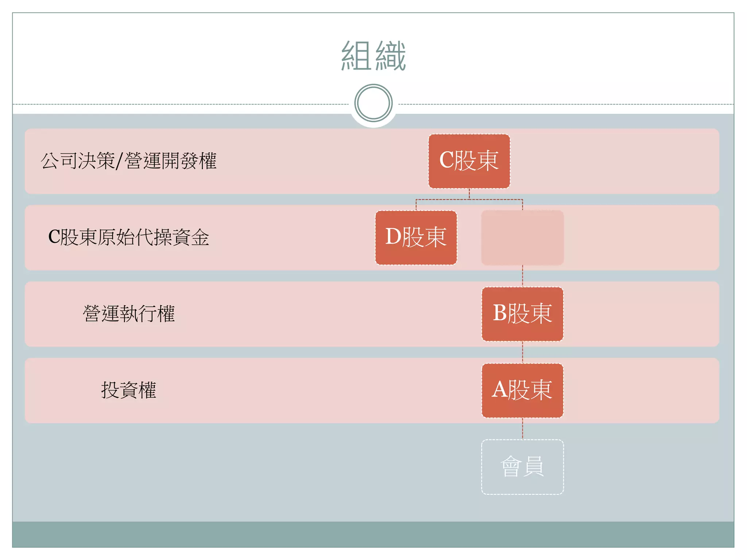Screen dimensions: 747x560
Task: Select the C股東原始代操資金 label
Action: [129, 237]
